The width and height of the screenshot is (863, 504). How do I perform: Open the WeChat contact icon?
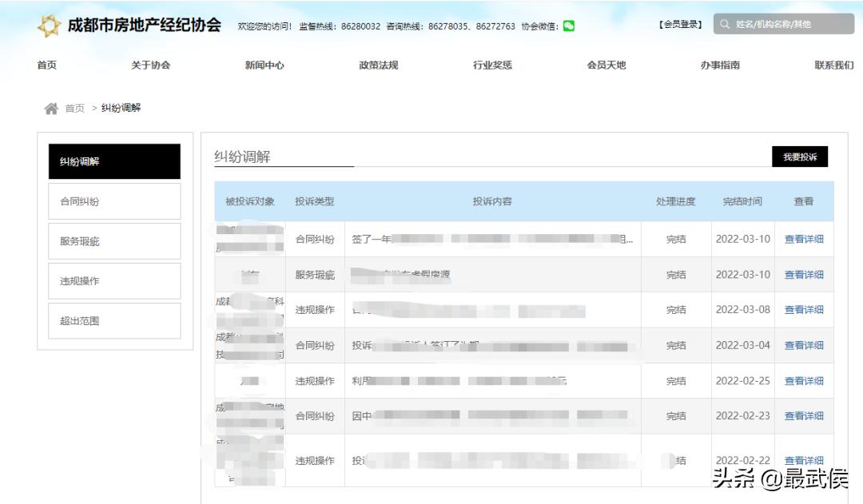pos(567,26)
